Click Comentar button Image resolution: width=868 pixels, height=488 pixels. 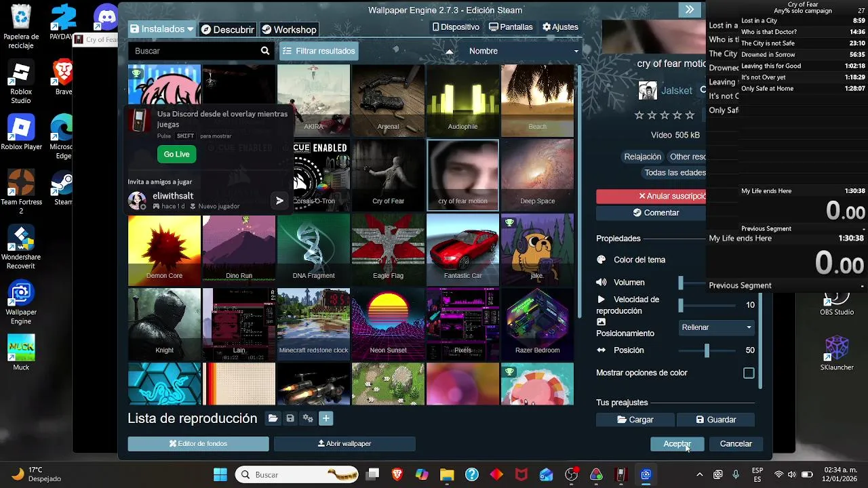(651, 213)
